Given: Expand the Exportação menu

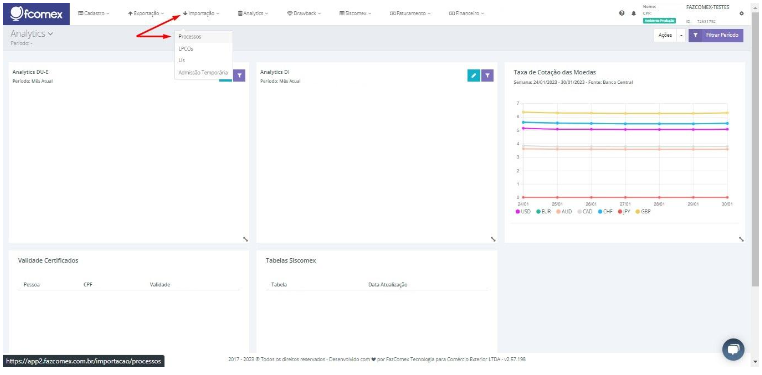Looking at the screenshot, I should tap(146, 14).
